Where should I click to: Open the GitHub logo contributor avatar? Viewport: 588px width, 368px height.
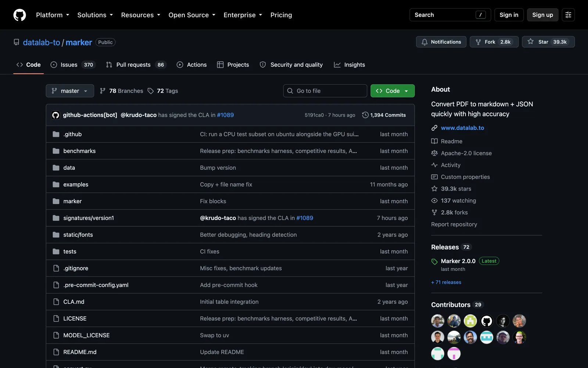[x=487, y=321]
